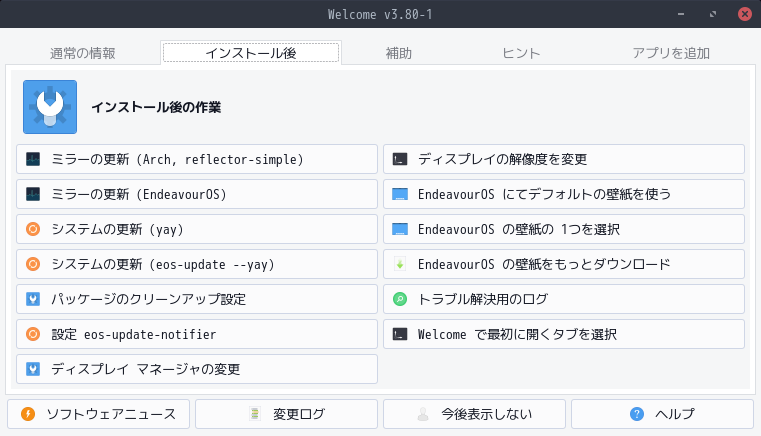The image size is (761, 436).
Task: Choose EndeavourOS の壁紙の 1つを選択
Action: coord(564,229)
